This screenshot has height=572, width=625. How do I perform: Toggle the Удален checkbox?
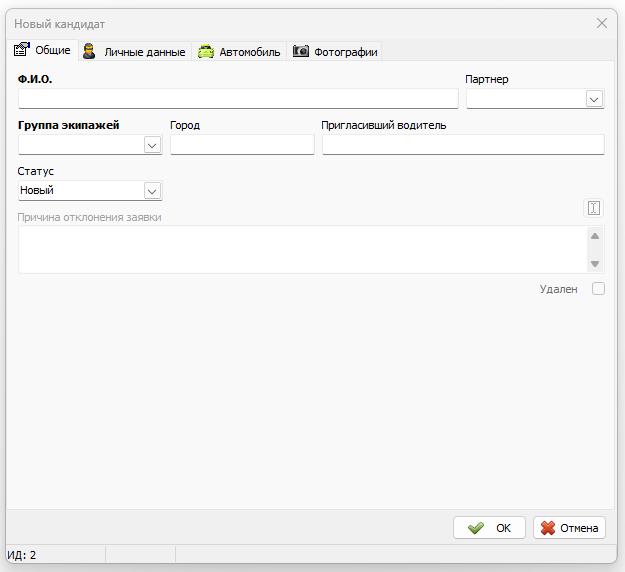point(598,289)
